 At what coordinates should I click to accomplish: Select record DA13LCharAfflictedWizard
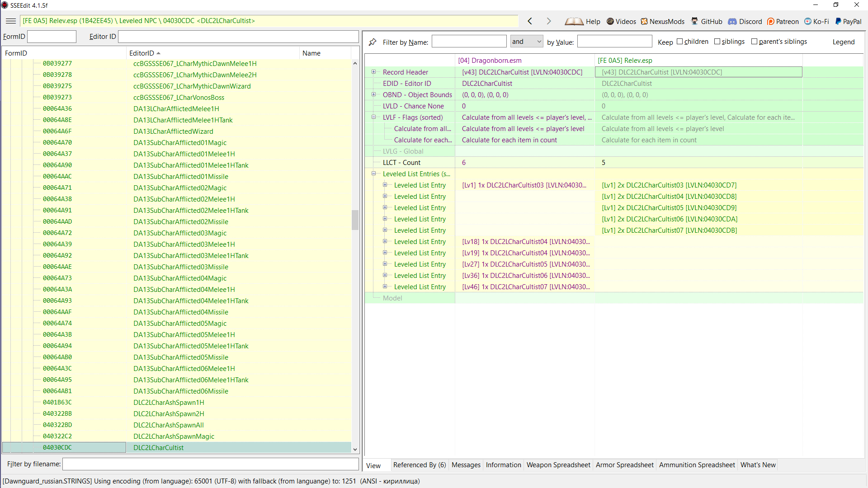click(173, 131)
